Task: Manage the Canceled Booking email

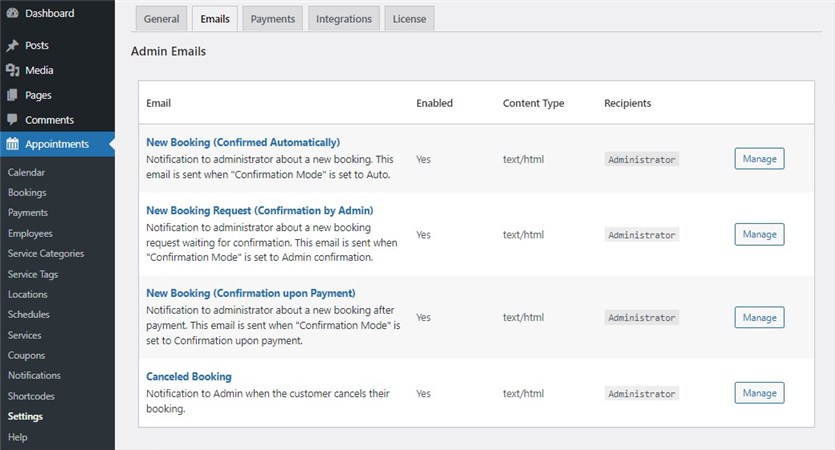Action: point(759,393)
